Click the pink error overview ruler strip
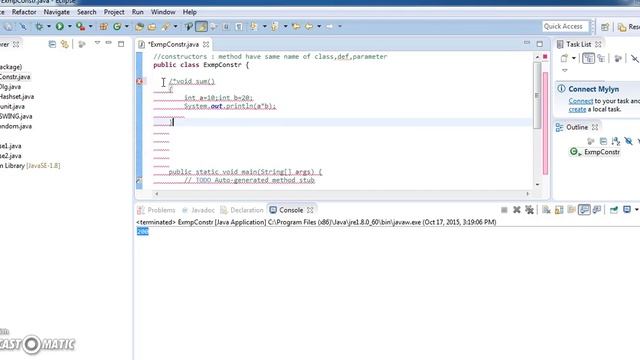Image resolution: width=640 pixels, height=360 pixels. pos(545,123)
